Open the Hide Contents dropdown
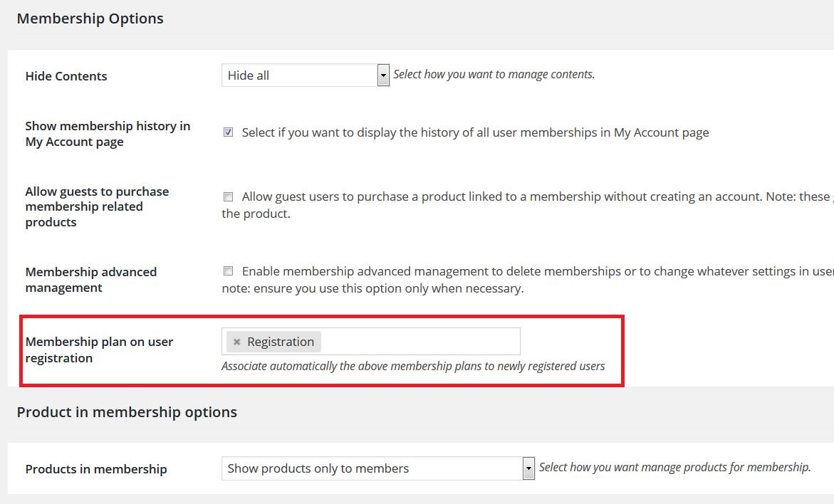Viewport: 834px width, 504px height. 306,75
